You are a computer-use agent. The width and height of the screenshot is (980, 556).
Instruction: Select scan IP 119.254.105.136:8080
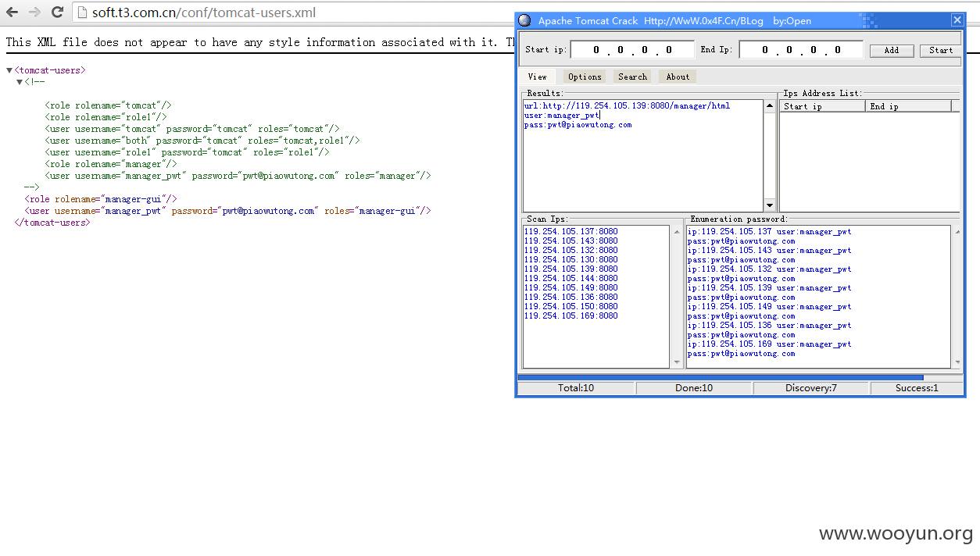[x=570, y=298]
